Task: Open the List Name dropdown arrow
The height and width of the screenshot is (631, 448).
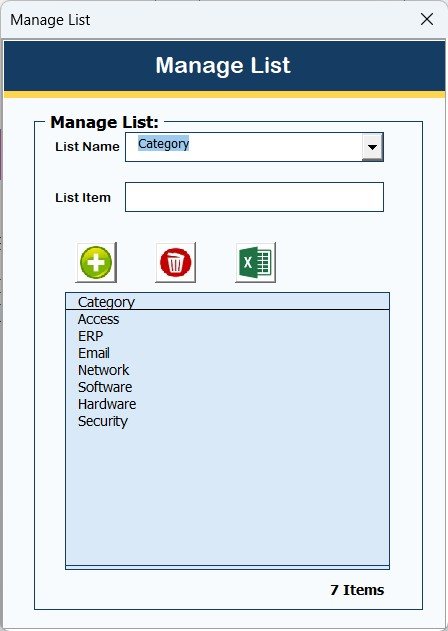Action: [x=372, y=147]
